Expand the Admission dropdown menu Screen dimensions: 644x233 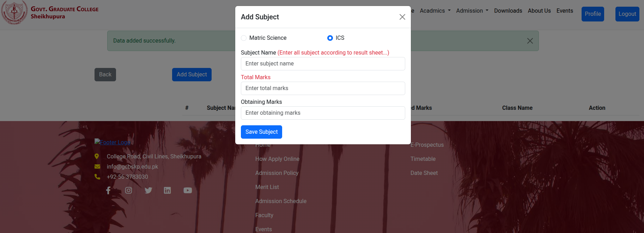(x=472, y=11)
